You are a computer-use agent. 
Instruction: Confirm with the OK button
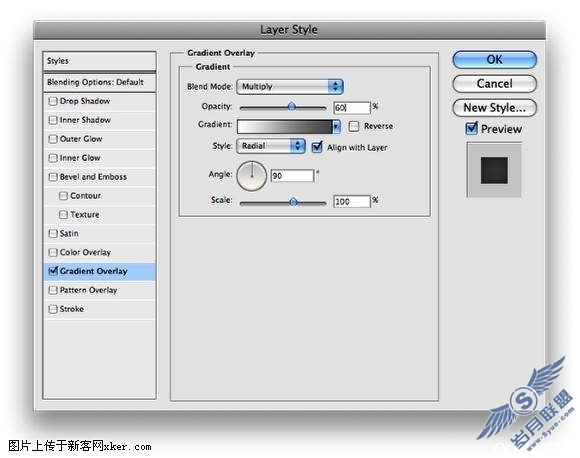point(495,60)
